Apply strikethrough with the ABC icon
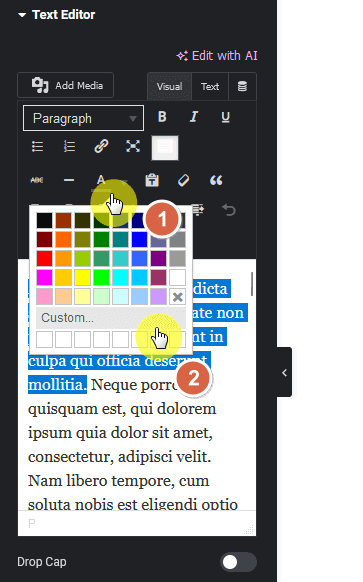The height and width of the screenshot is (582, 363). point(37,180)
